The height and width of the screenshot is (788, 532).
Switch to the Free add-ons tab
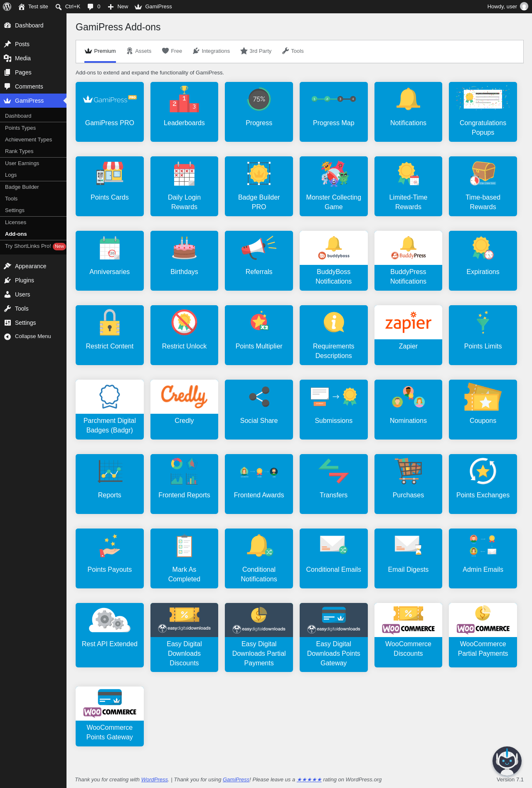coord(172,51)
